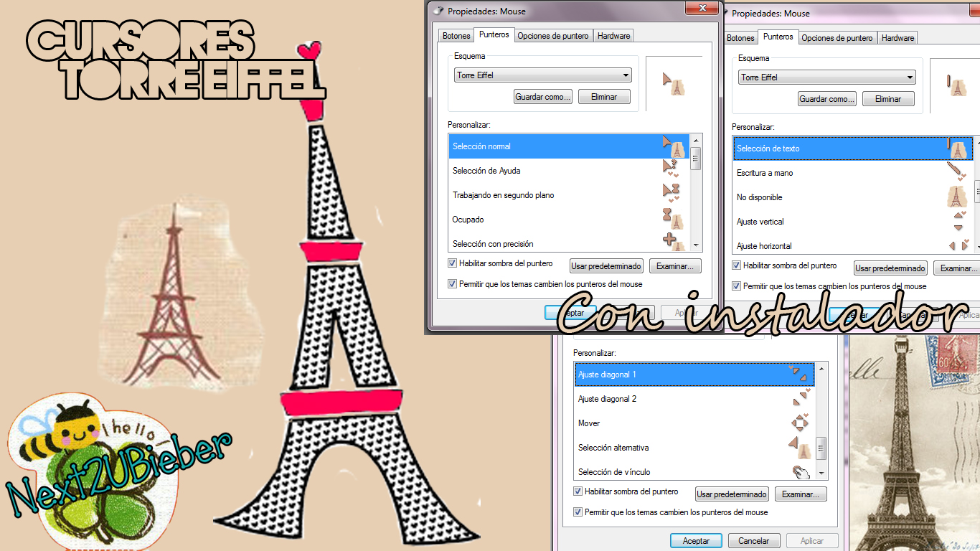The width and height of the screenshot is (980, 551).
Task: Close the left Propiedades: Mouse window
Action: [703, 6]
